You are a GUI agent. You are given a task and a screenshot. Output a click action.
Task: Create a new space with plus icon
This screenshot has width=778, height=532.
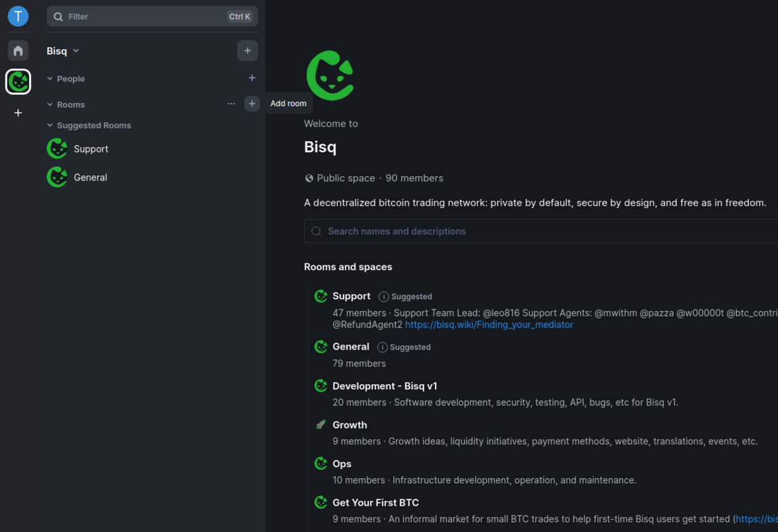18,113
